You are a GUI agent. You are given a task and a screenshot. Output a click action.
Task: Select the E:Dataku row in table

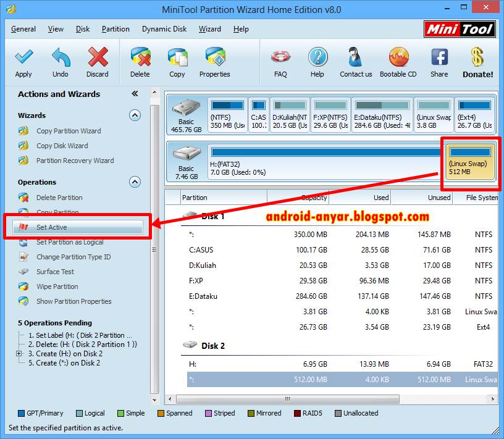pyautogui.click(x=342, y=296)
